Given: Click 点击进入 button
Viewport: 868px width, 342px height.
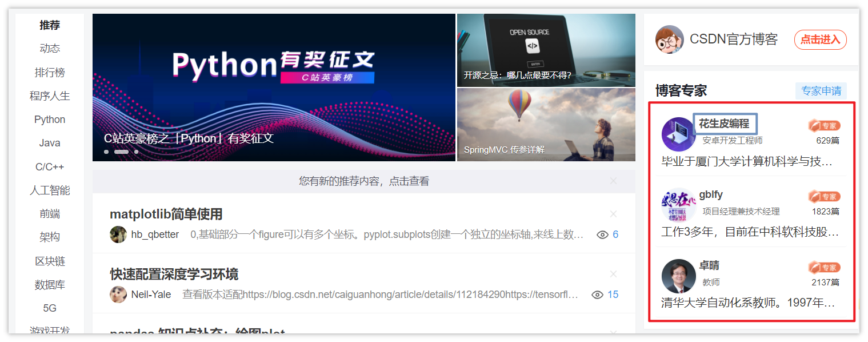Looking at the screenshot, I should click(820, 39).
